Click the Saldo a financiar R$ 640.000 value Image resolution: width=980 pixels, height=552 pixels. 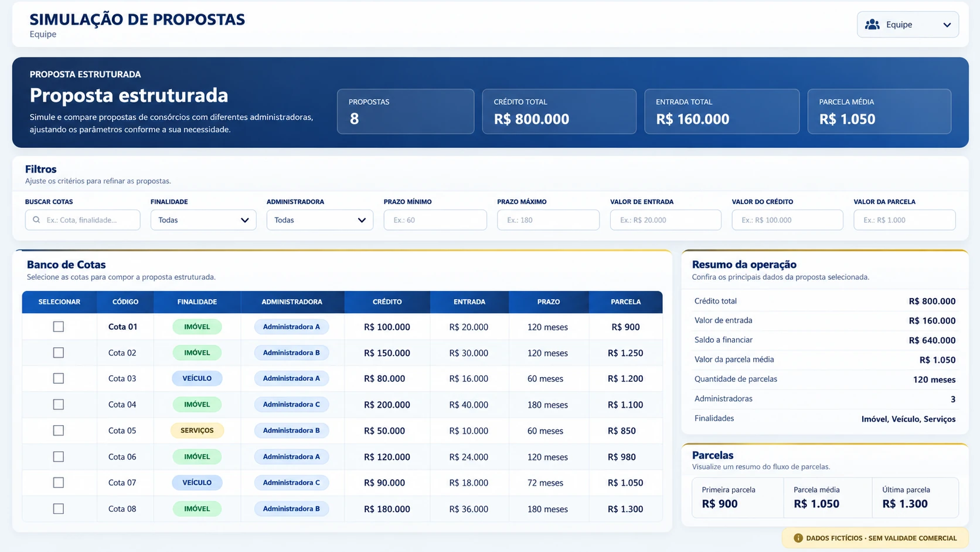[932, 340]
